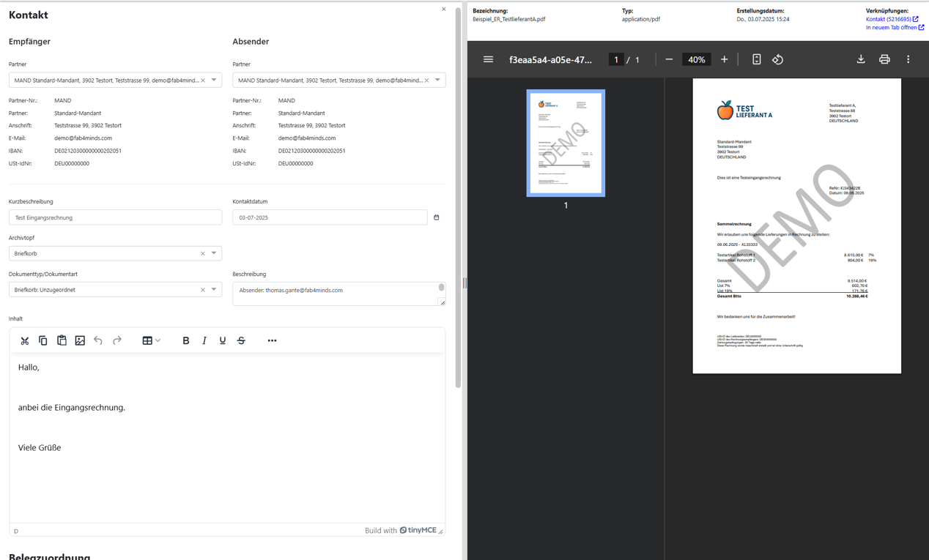Click the Kurzbeschreibung input field
The image size is (929, 560).
115,217
